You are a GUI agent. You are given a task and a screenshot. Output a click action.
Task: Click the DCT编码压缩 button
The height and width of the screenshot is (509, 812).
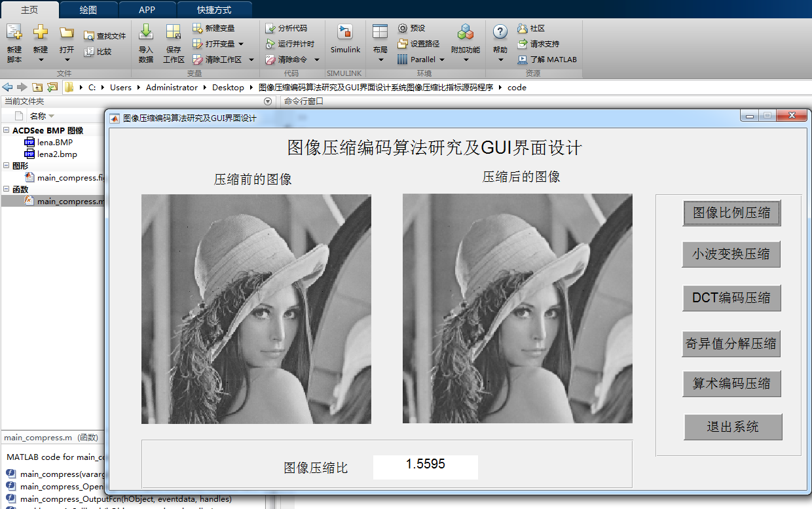tap(731, 298)
